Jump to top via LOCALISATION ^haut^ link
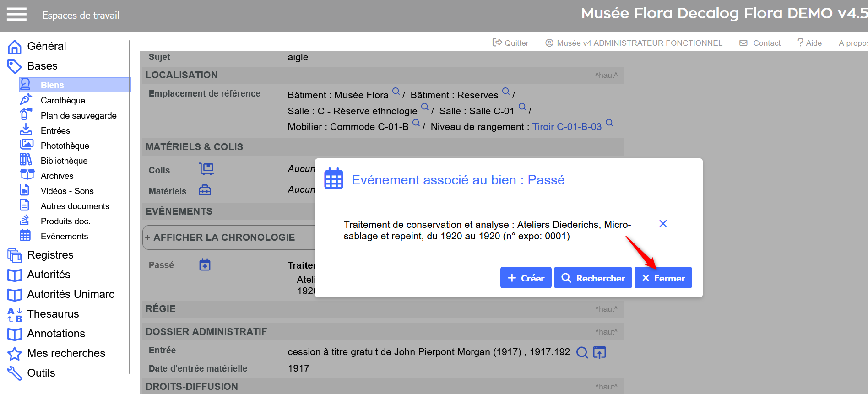This screenshot has height=394, width=868. [606, 75]
